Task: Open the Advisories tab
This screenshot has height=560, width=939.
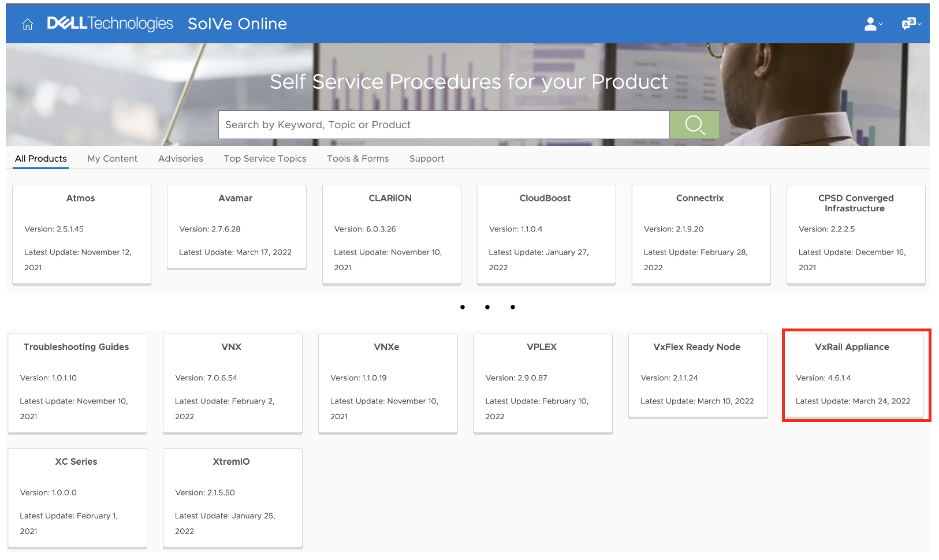Action: click(x=180, y=159)
